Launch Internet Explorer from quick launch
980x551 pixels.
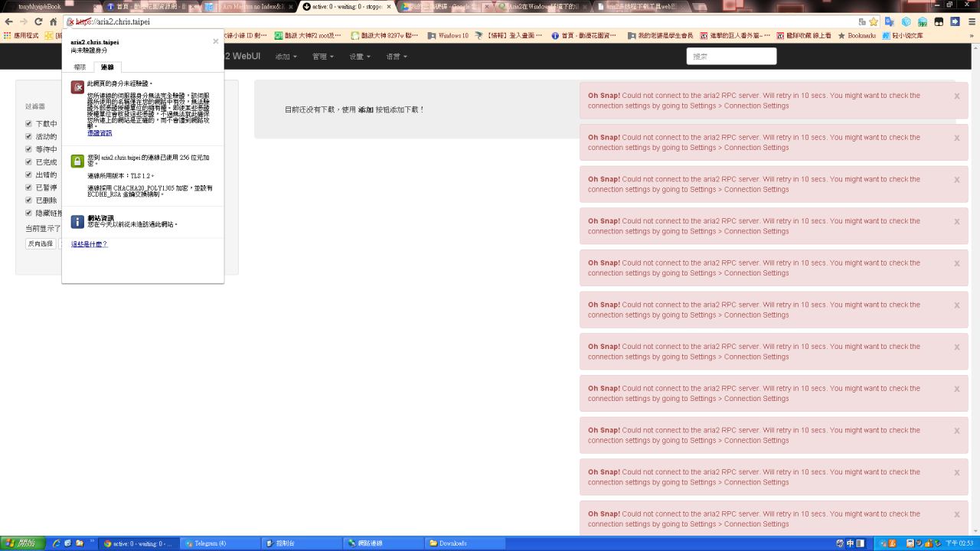[x=56, y=543]
